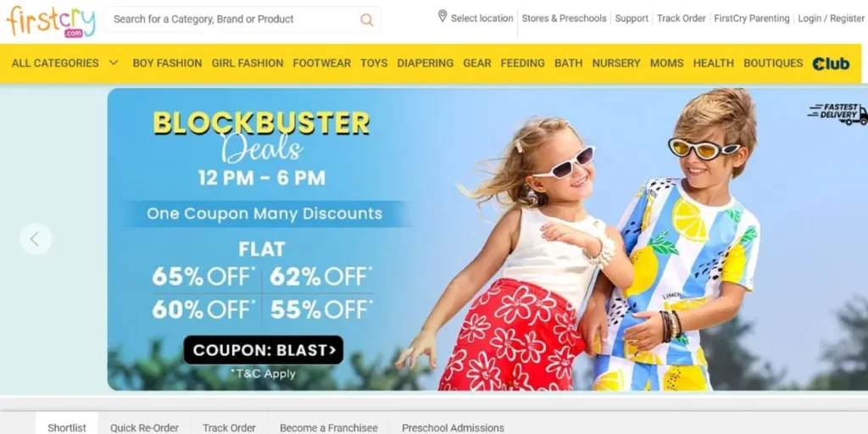The image size is (868, 434).
Task: Open the BOY FASHION menu
Action: 167,63
